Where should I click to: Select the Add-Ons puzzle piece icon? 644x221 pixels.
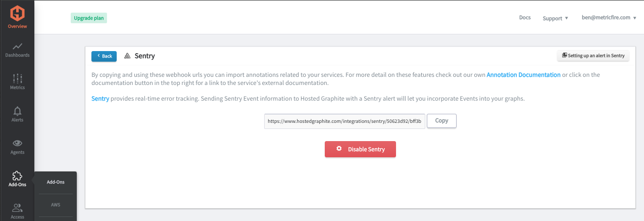click(x=17, y=175)
